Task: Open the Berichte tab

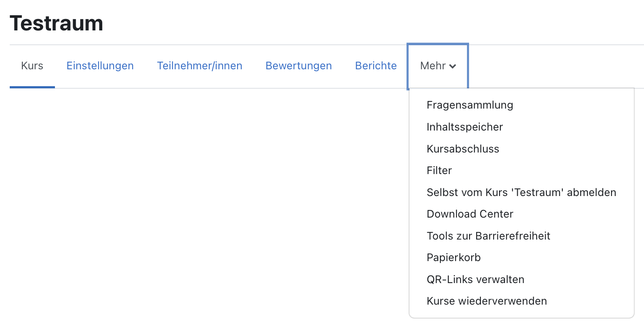Action: pos(375,65)
